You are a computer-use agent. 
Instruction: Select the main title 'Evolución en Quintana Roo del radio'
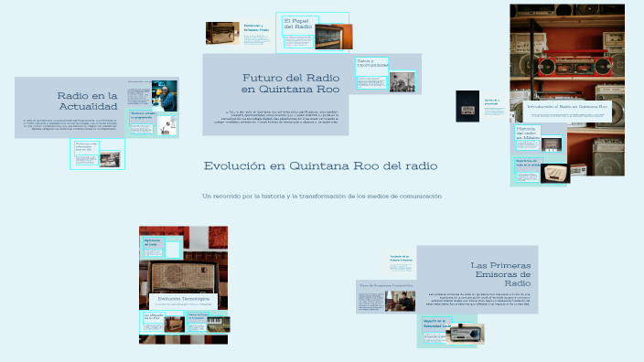[320, 165]
